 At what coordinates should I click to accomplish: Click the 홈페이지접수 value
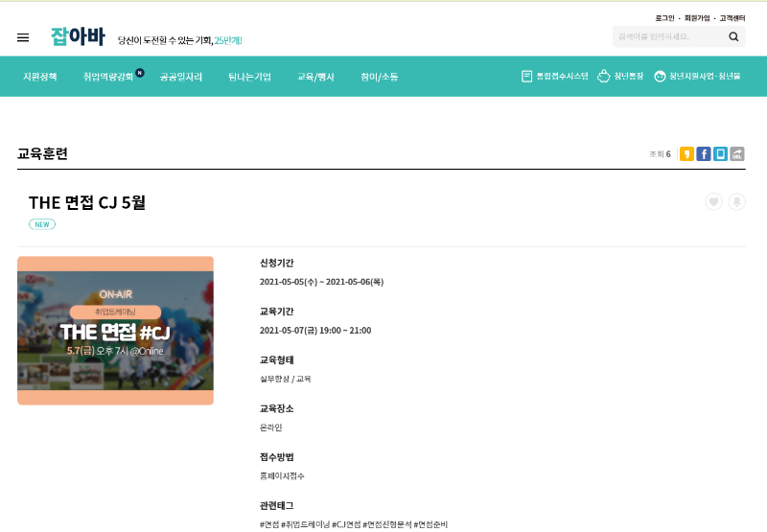(282, 475)
